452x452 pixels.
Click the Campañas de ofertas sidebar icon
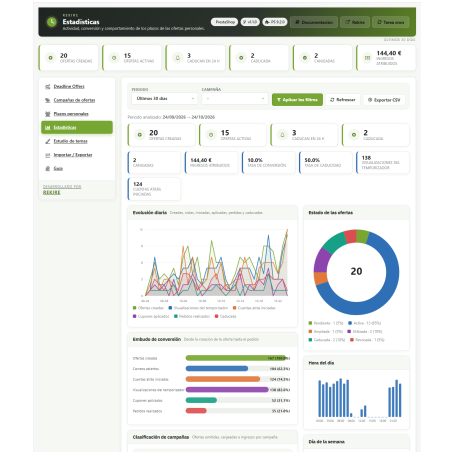(x=48, y=100)
